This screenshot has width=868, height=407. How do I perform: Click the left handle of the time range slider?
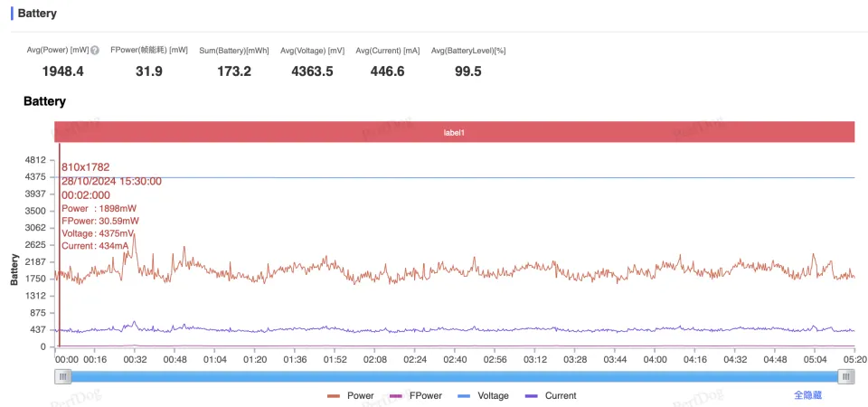tap(63, 377)
